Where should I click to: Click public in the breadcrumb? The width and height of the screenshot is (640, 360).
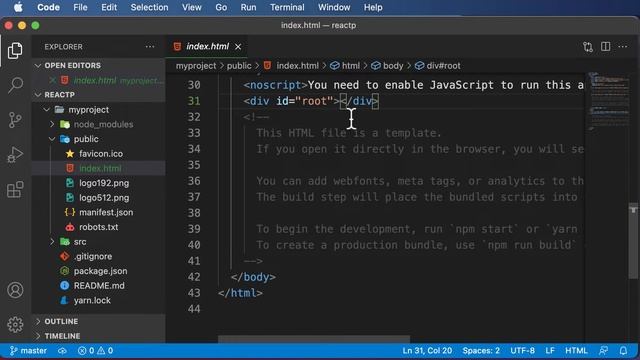(239, 66)
